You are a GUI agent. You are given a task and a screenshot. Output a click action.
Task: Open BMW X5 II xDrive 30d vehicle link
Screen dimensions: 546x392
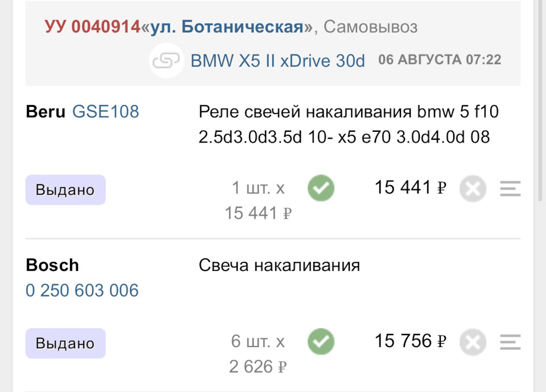coord(278,61)
